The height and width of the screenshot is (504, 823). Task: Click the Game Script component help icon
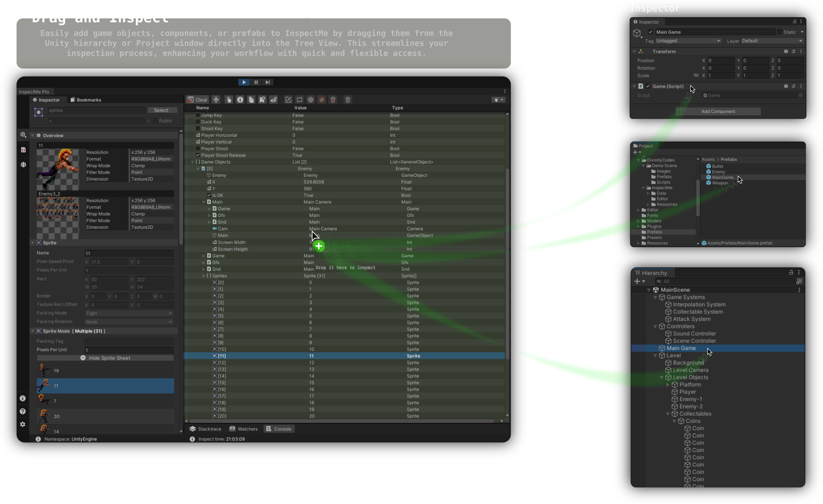point(786,86)
